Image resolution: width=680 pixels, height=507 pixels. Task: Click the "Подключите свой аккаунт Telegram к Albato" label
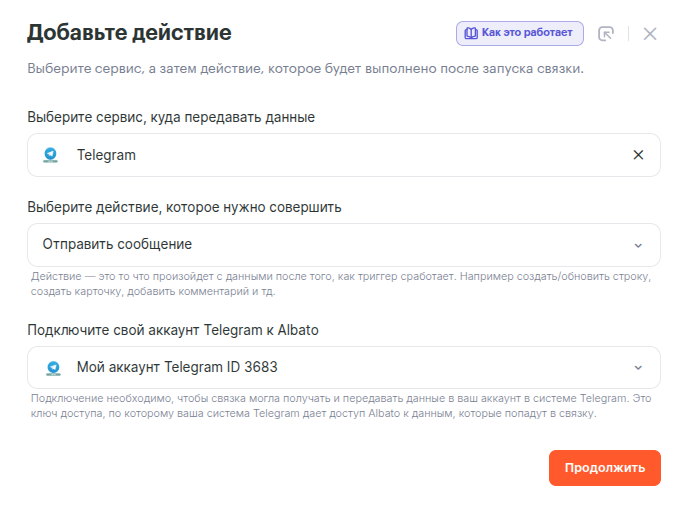point(173,330)
